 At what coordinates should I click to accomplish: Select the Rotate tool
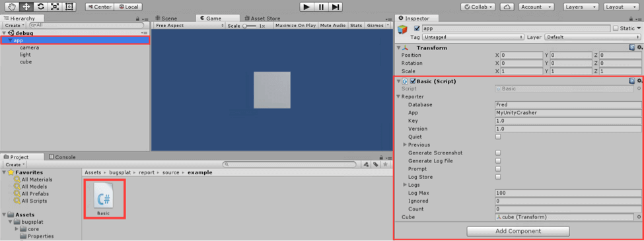coord(41,7)
